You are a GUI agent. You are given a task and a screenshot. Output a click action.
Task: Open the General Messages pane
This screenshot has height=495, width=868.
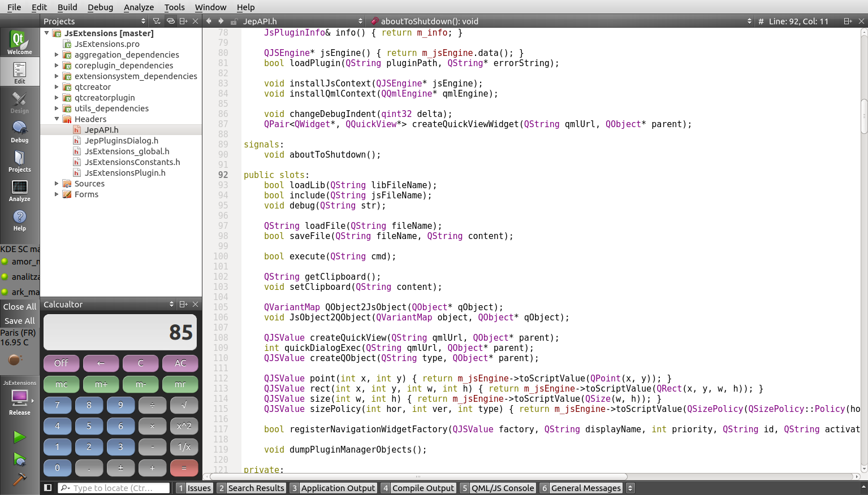pyautogui.click(x=581, y=488)
